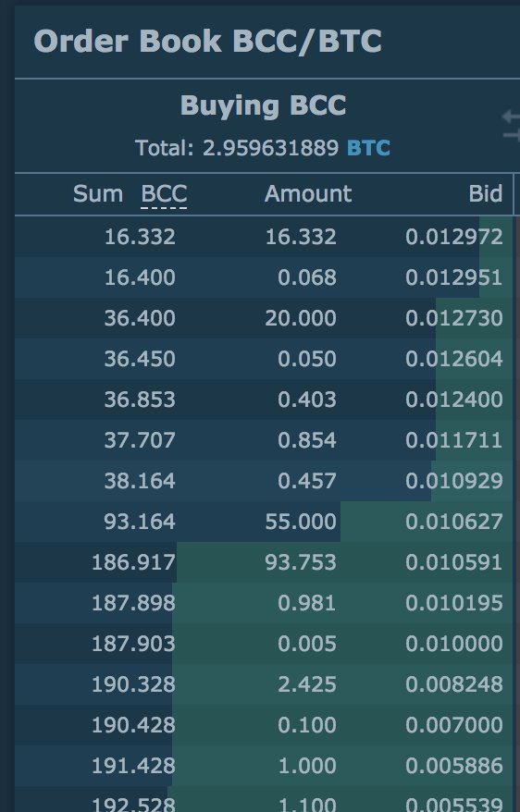The height and width of the screenshot is (812, 520).
Task: Select the bid priced 0.010929
Action: [x=264, y=481]
